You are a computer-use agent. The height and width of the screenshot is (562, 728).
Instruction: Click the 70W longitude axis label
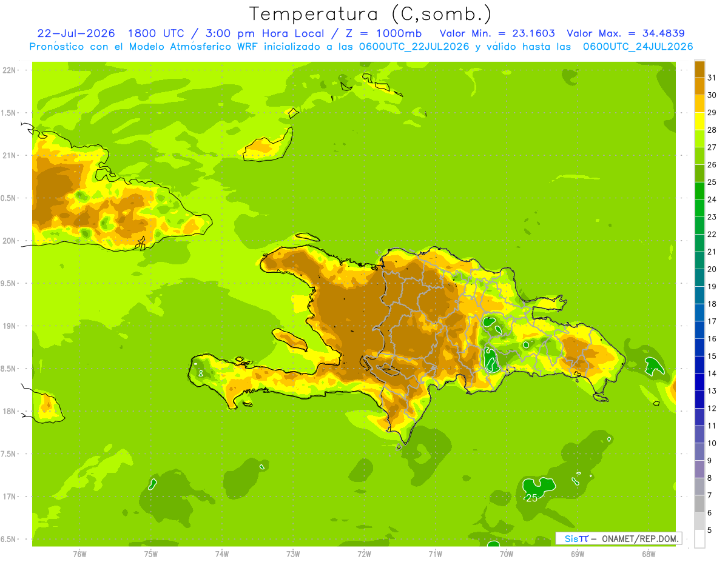[x=507, y=554]
